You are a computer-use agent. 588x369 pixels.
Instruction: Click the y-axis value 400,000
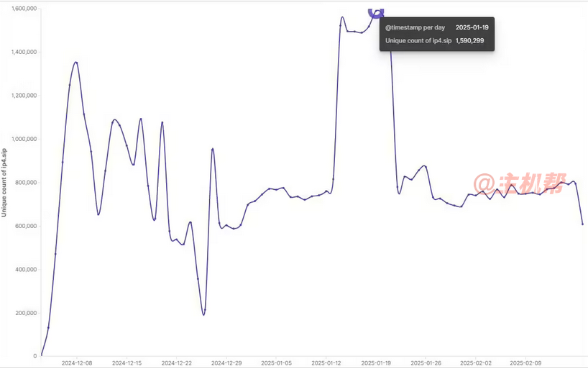coord(26,270)
